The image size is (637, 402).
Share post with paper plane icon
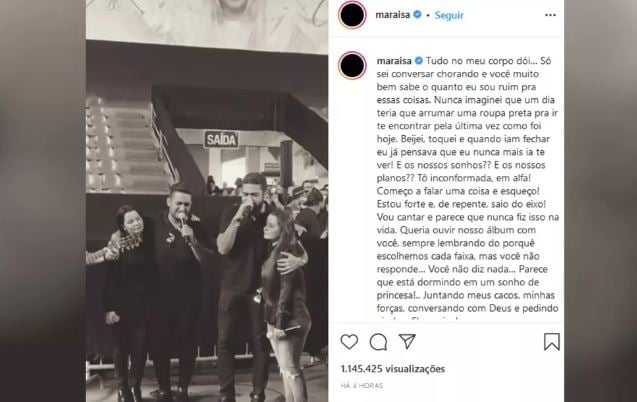click(407, 341)
